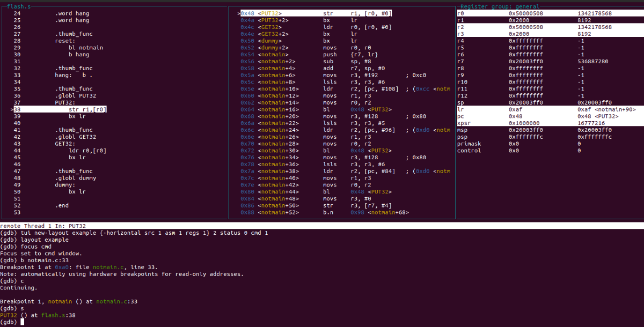Click 'movs r3, #192' row at 0x5a

(x=333, y=75)
